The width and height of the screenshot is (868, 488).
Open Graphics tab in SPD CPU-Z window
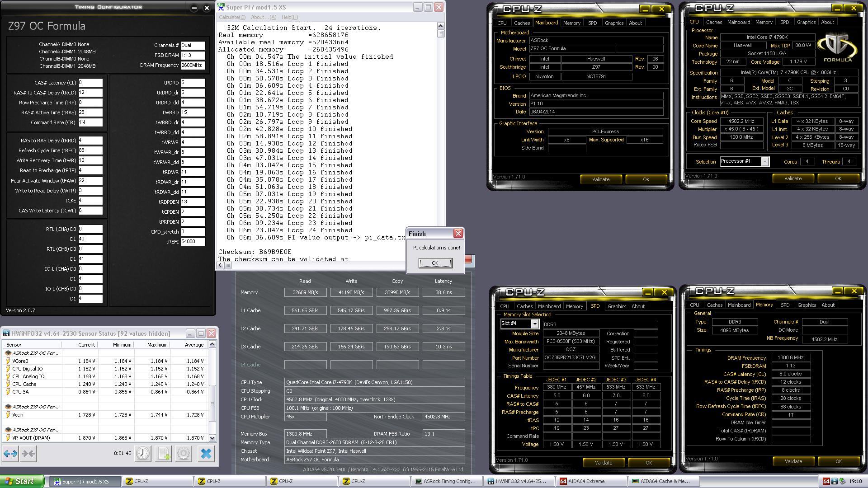(x=617, y=306)
